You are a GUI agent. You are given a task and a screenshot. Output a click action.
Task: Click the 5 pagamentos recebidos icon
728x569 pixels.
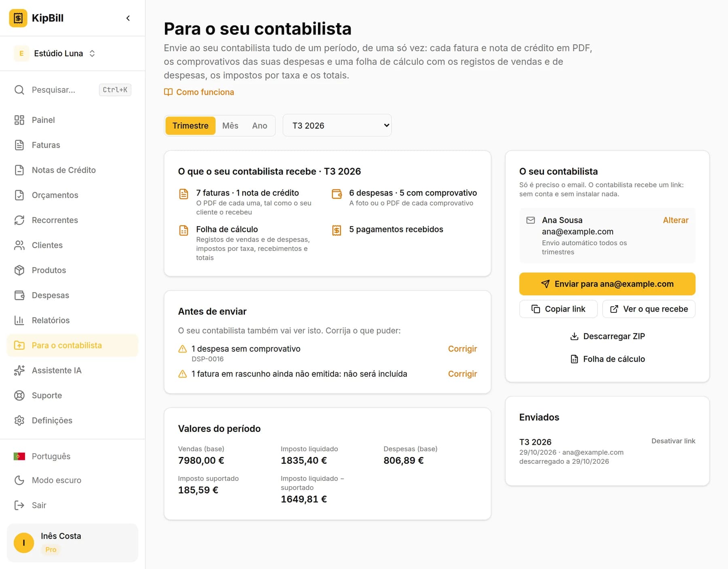(336, 230)
